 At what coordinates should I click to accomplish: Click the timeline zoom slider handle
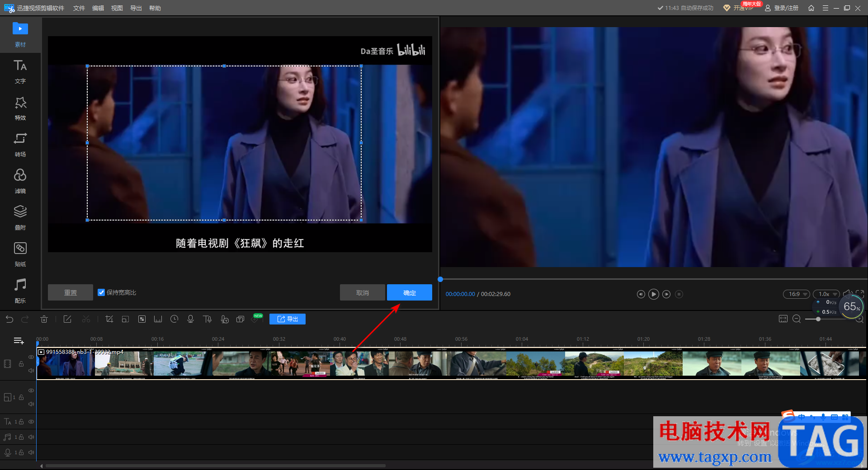(x=818, y=319)
